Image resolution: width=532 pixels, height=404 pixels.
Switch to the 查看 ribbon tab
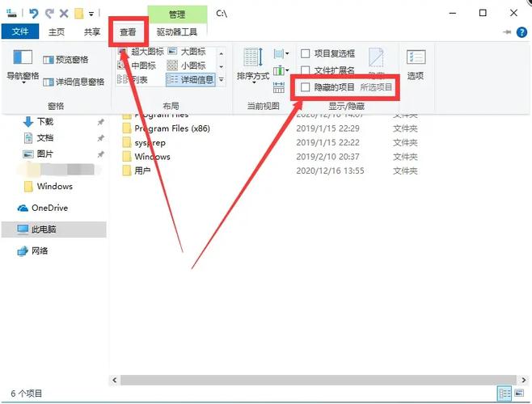tap(128, 32)
